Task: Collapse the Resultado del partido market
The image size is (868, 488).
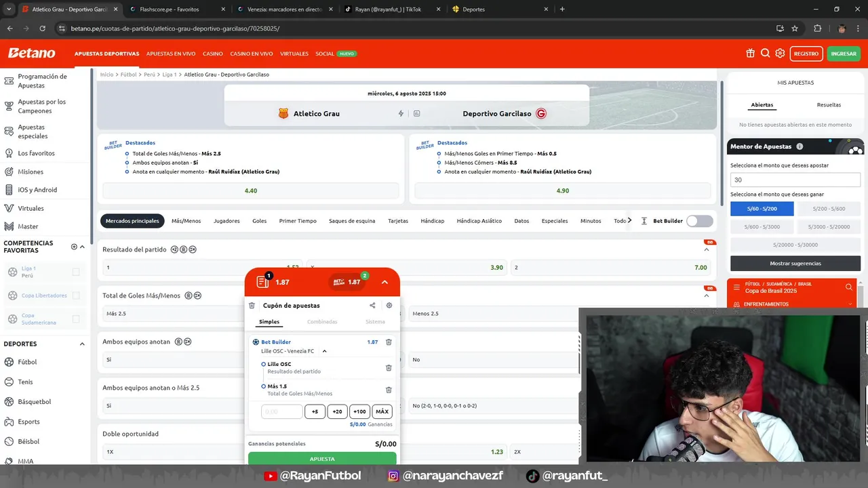Action: point(706,250)
